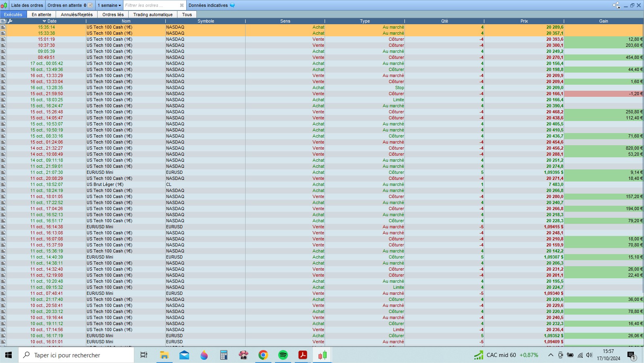Launch the Calculator from the taskbar
Viewport: 644px width, 363px height.
223,355
